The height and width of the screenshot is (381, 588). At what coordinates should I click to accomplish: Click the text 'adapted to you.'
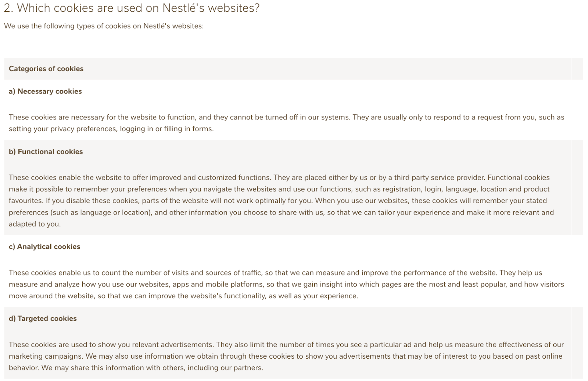(x=35, y=224)
